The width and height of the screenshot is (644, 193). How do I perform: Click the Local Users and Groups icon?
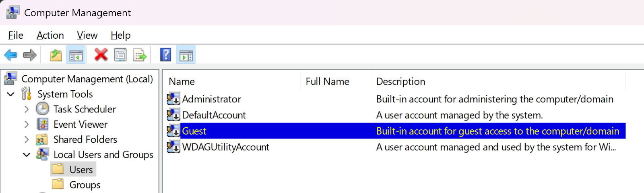[42, 154]
